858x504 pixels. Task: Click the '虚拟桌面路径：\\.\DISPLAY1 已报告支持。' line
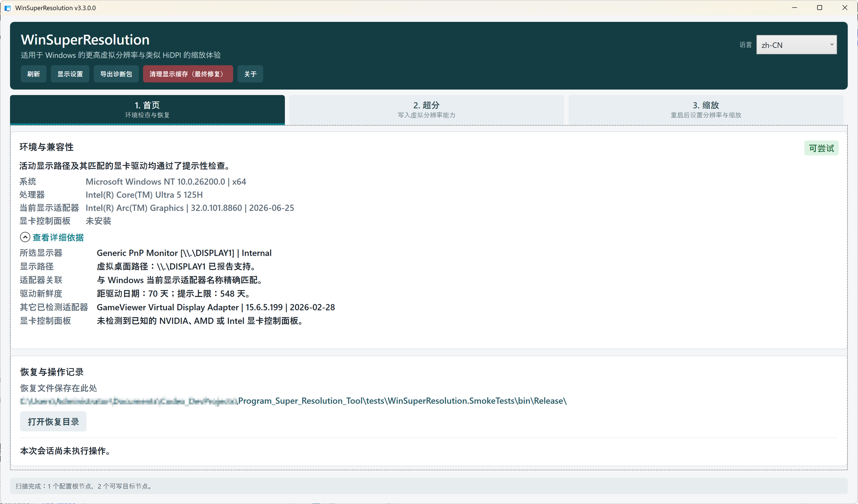176,266
